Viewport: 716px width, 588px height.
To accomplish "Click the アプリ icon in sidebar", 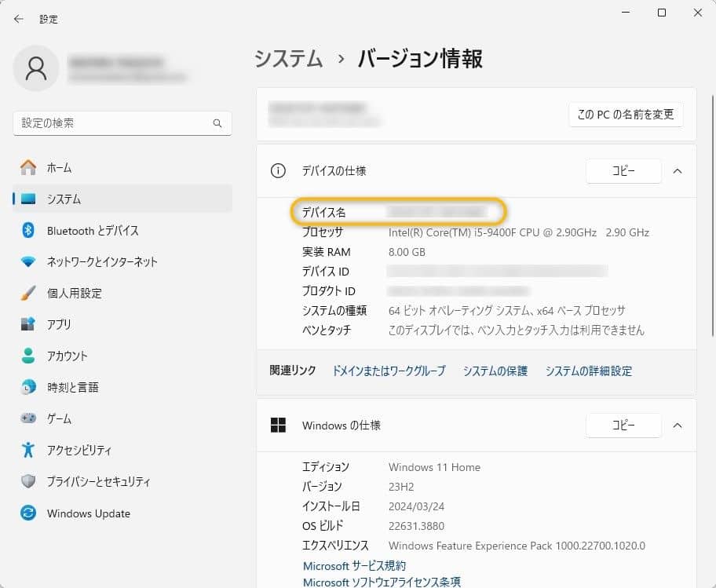I will coord(27,324).
